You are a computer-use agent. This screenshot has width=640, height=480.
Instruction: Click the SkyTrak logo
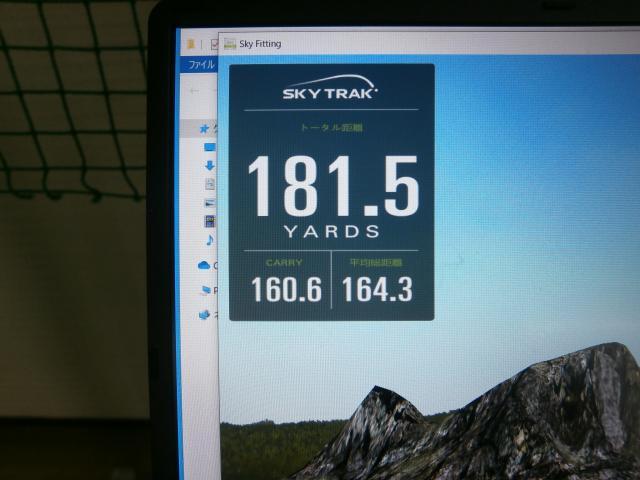pos(330,87)
